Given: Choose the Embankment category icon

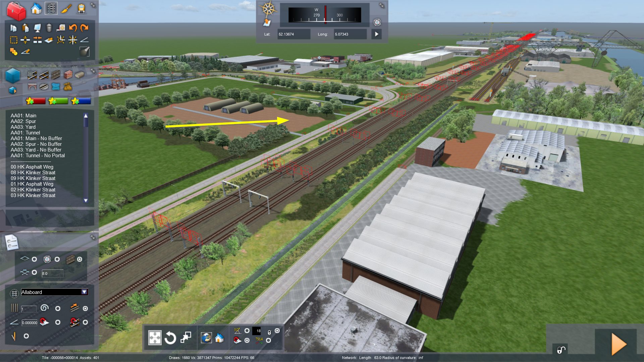Looking at the screenshot, I should pos(44,87).
